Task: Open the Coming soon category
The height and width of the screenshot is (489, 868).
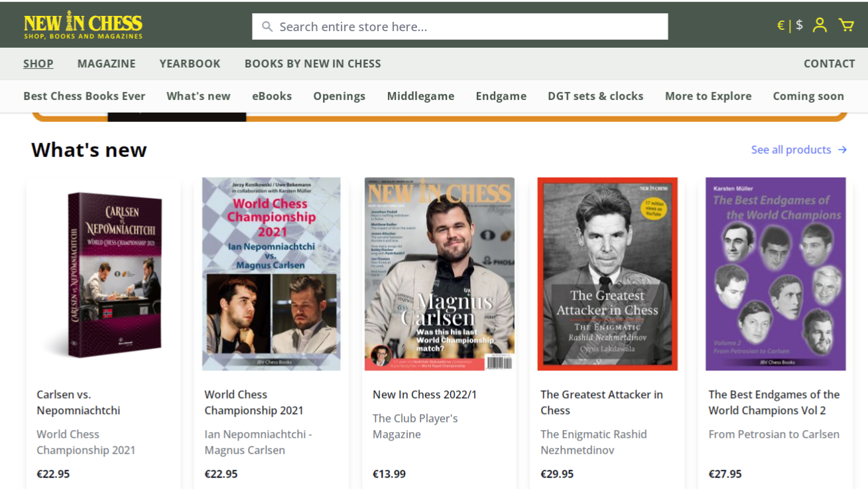Action: tap(808, 96)
